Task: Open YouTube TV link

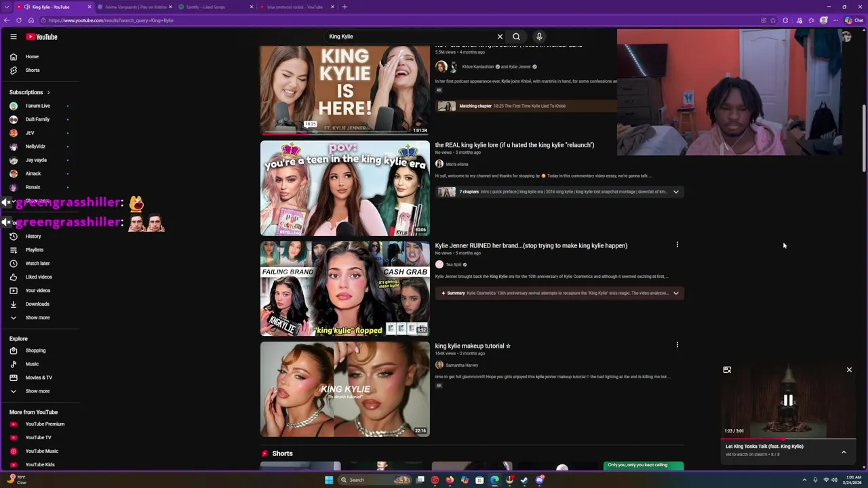Action: [x=39, y=438]
